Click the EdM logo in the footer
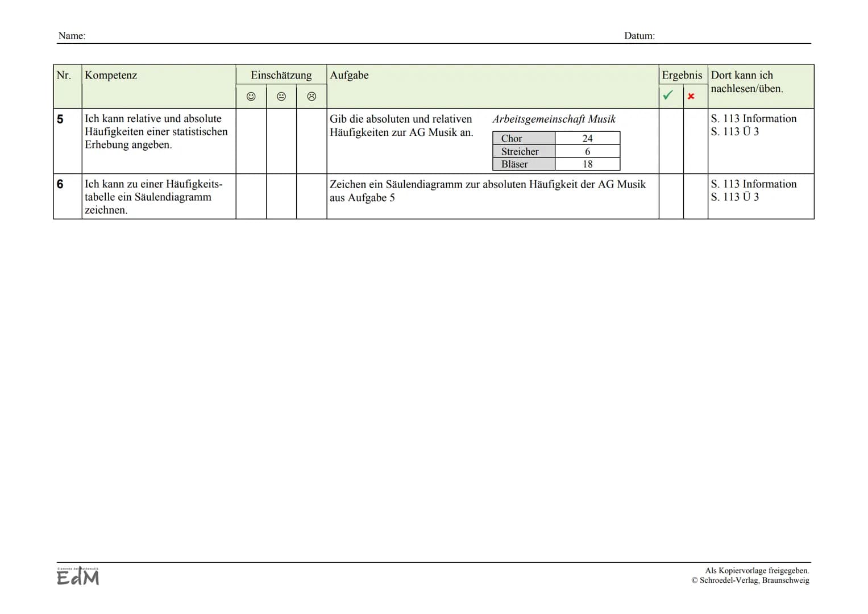 78,576
